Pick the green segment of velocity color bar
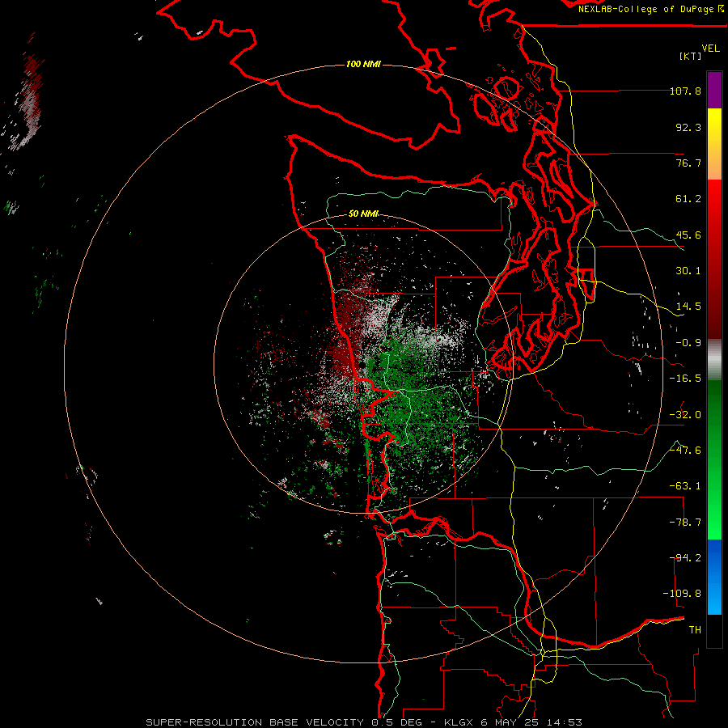728x728 pixels. pyautogui.click(x=714, y=459)
